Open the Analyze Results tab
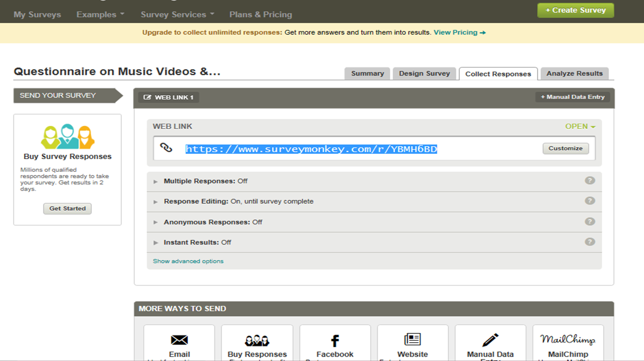 pyautogui.click(x=574, y=73)
